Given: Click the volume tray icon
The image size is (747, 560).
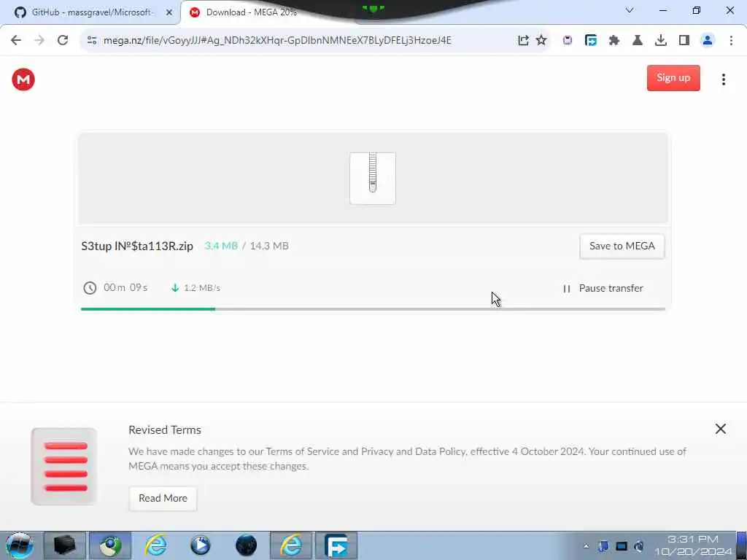Looking at the screenshot, I should pyautogui.click(x=639, y=546).
